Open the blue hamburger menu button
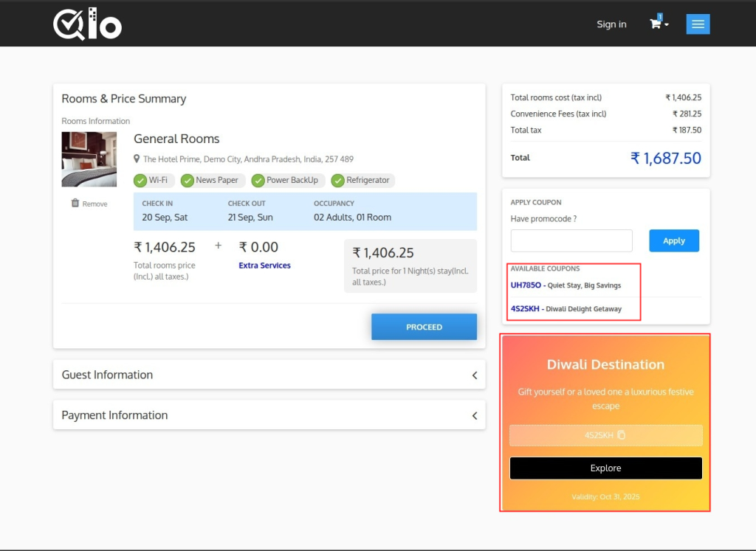 tap(698, 24)
